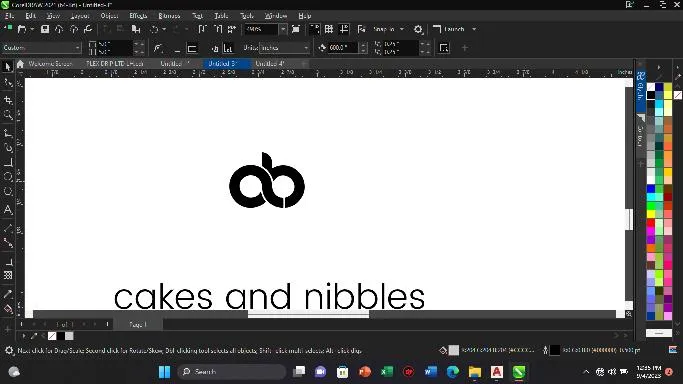The width and height of the screenshot is (683, 384).
Task: Switch to the Welcome Screen tab
Action: click(50, 64)
